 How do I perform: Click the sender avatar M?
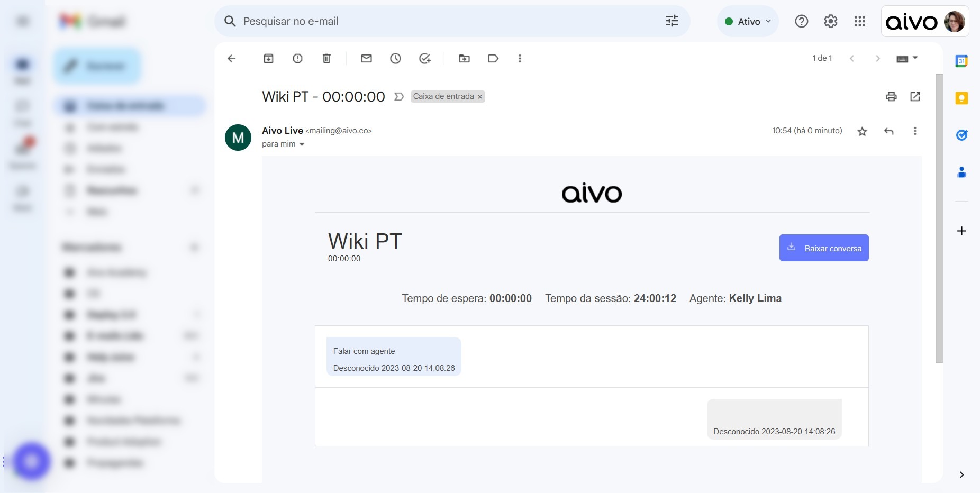click(x=238, y=138)
